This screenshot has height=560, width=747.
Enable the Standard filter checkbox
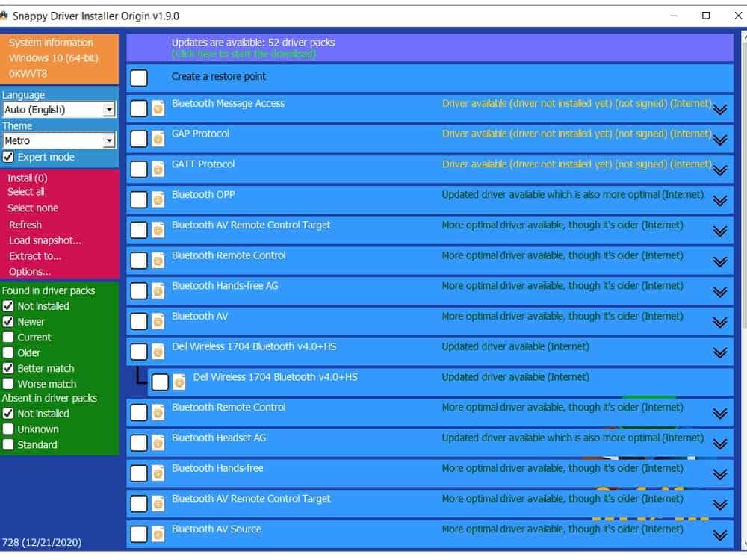[x=8, y=445]
